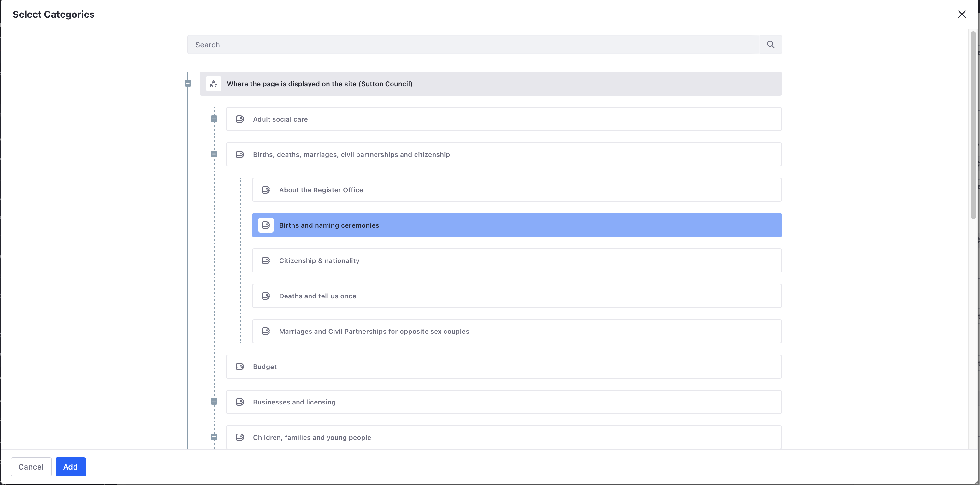Screen dimensions: 980x485
Task: Expand the Adult social care node
Action: click(214, 118)
